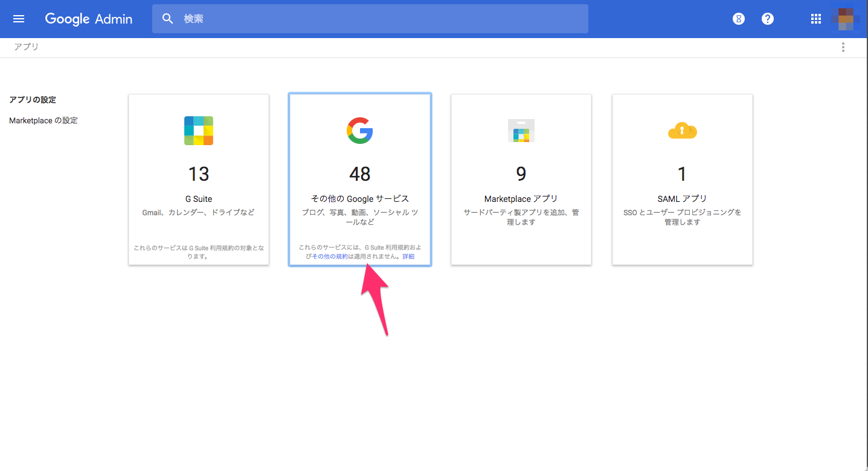The height and width of the screenshot is (471, 868).
Task: Open the G Suite card title
Action: point(199,198)
